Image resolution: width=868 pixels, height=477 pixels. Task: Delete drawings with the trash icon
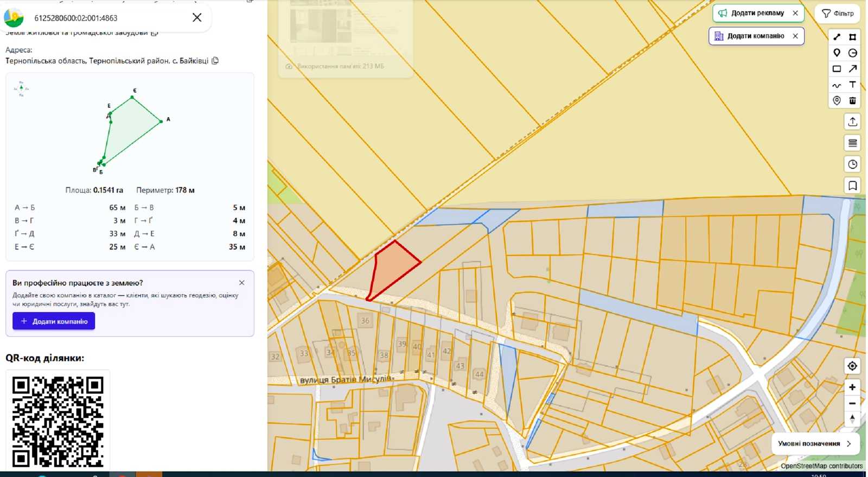[x=853, y=100]
